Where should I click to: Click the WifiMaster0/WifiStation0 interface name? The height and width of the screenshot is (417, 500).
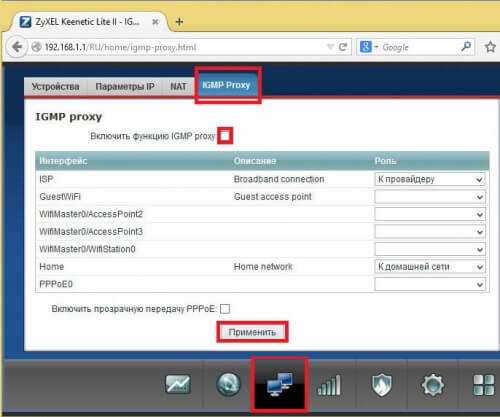click(x=87, y=249)
